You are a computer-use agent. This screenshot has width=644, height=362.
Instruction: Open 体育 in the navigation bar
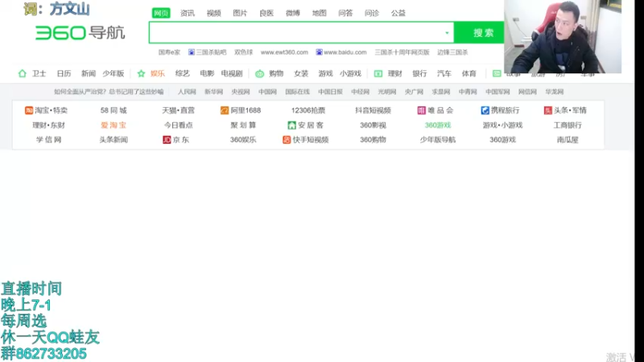pyautogui.click(x=469, y=73)
